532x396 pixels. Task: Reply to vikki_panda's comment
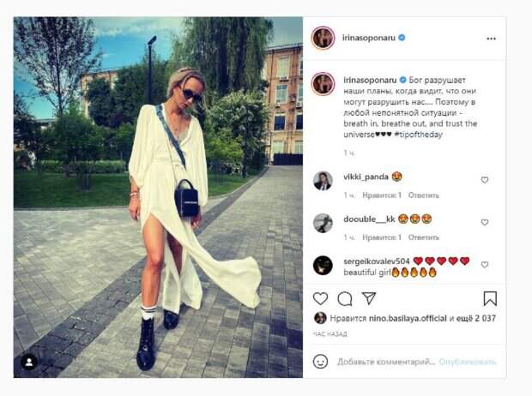(x=423, y=195)
